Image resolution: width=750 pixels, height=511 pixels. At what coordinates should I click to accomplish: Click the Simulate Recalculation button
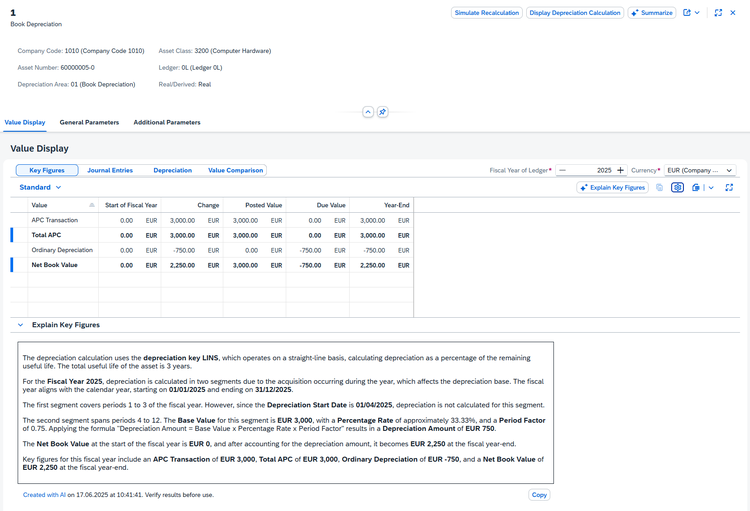pyautogui.click(x=486, y=13)
